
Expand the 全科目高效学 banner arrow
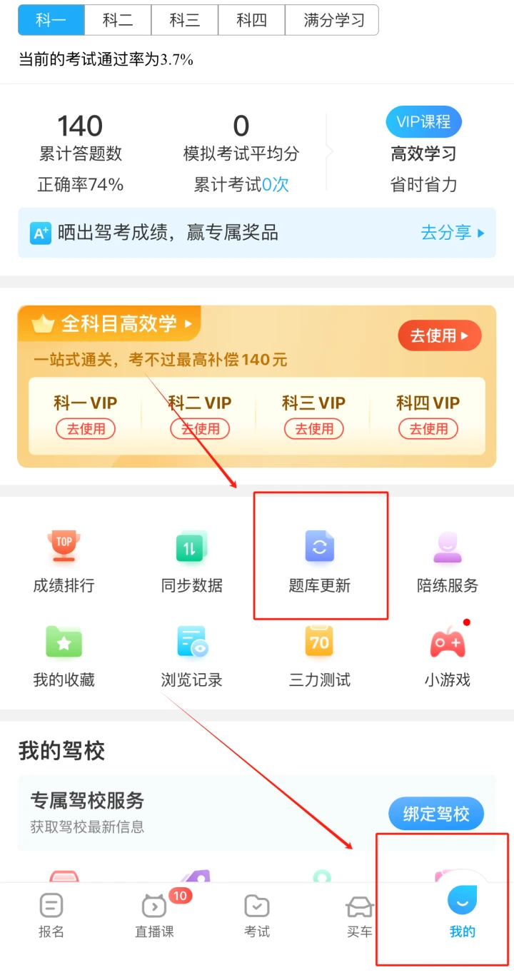[188, 323]
